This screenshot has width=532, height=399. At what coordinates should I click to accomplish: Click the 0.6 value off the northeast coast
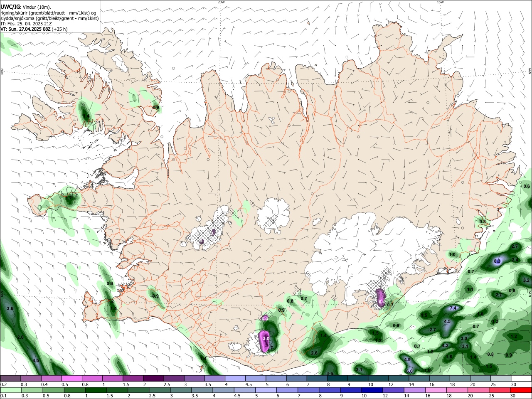click(527, 186)
